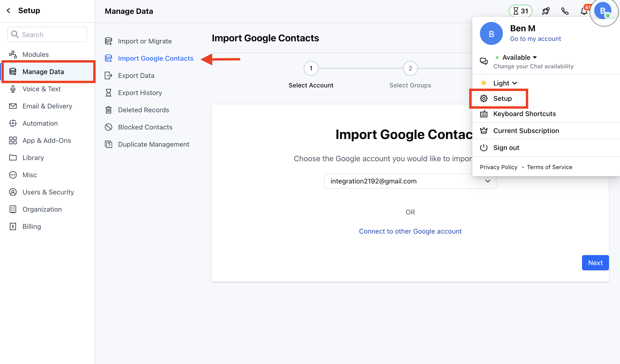Open Keyboard Shortcuts menu entry
Screen dimensions: 620x364
(x=524, y=114)
